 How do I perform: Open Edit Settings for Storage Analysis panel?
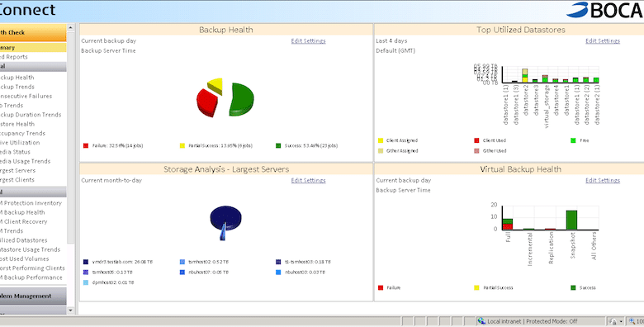(308, 180)
